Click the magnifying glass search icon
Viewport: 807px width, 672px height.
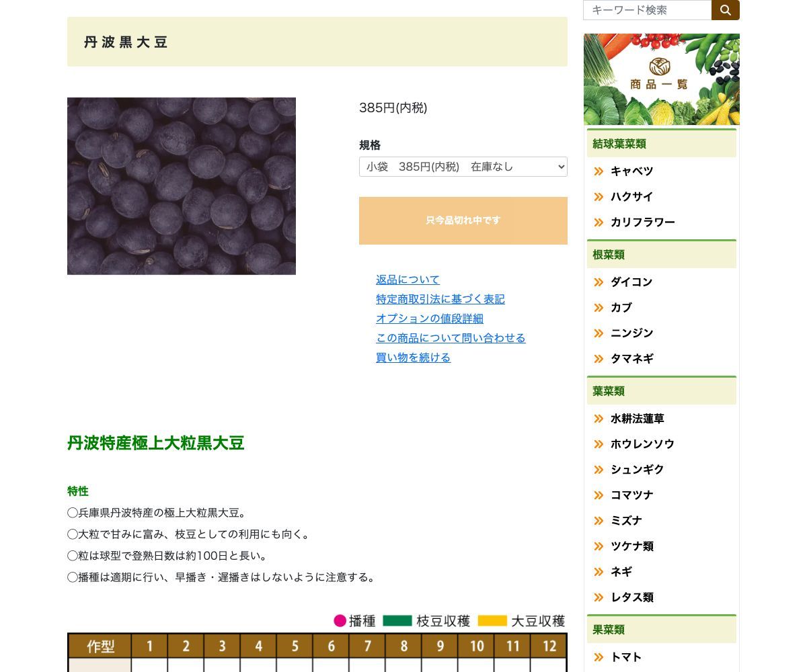pyautogui.click(x=725, y=10)
